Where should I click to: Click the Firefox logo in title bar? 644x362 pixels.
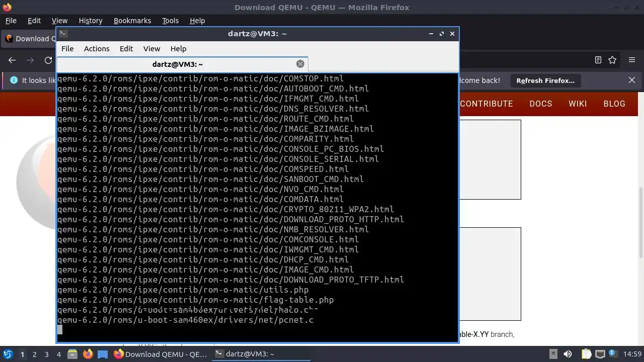tap(6, 7)
